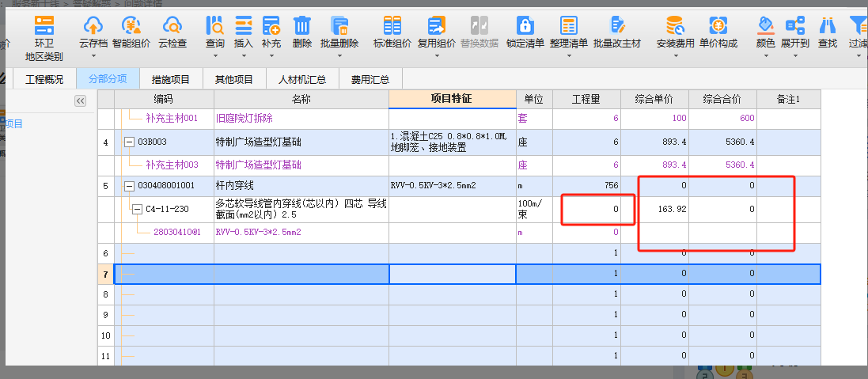Screen dimensions: 868x379
Task: Open the 插入 dropdown arrow
Action: pos(244,55)
